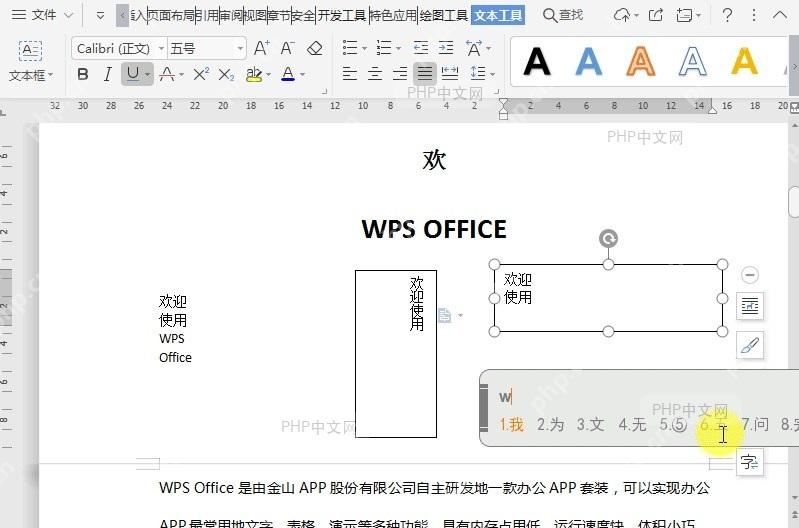
Task: Select IME candidate 2.为
Action: [x=551, y=425]
